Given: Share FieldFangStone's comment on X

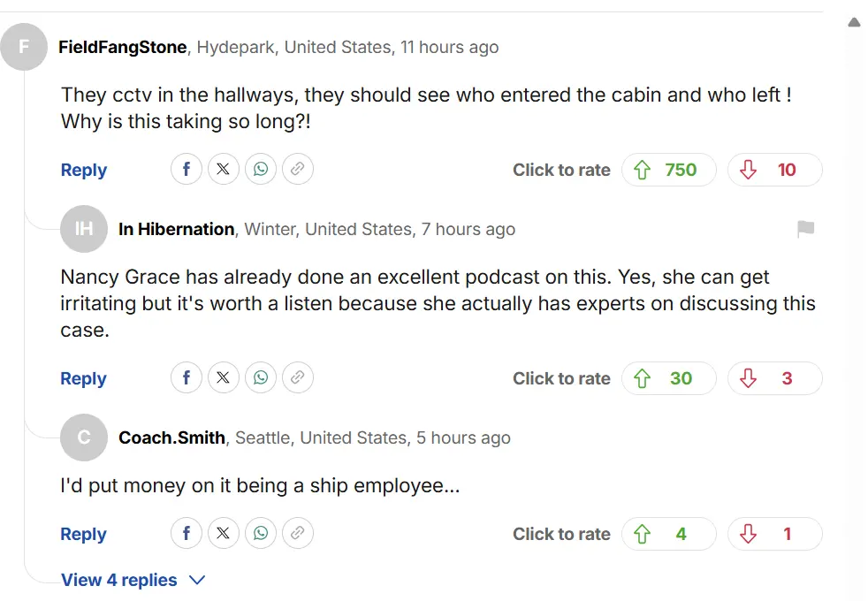Looking at the screenshot, I should tap(224, 170).
